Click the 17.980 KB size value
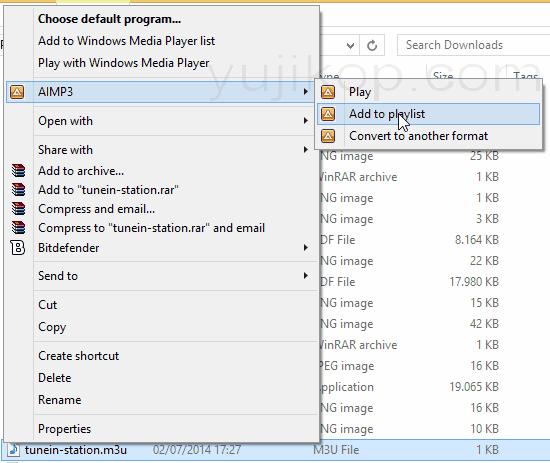550x463 pixels. (x=474, y=282)
